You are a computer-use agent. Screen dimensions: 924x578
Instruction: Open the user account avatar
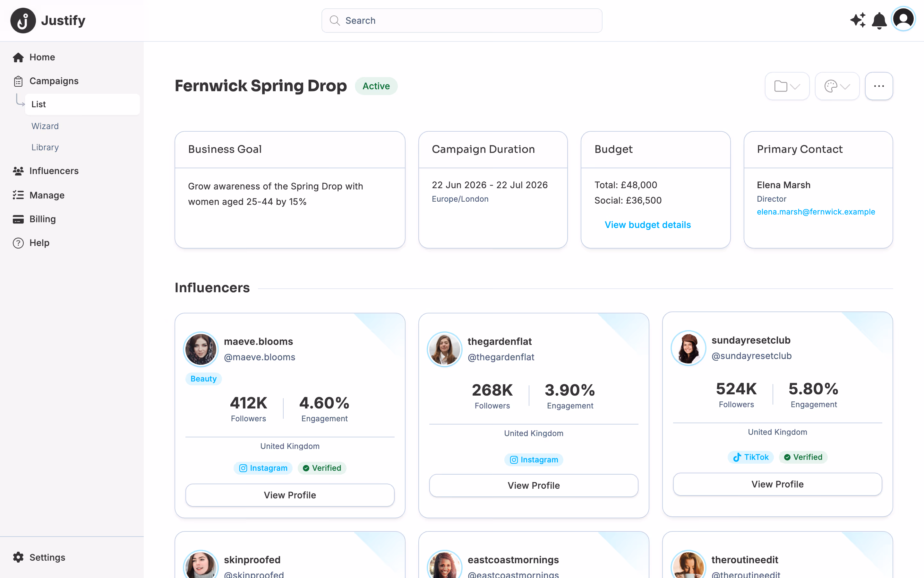click(903, 19)
